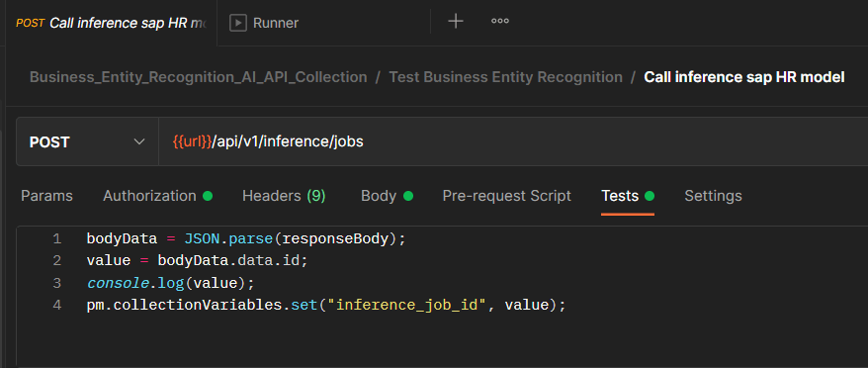
Task: Click the dropdown chevron next to POST
Action: tap(139, 141)
